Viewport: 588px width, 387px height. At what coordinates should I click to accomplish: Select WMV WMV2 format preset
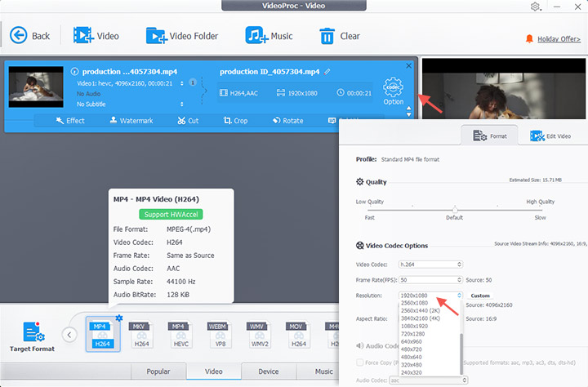[x=260, y=334]
